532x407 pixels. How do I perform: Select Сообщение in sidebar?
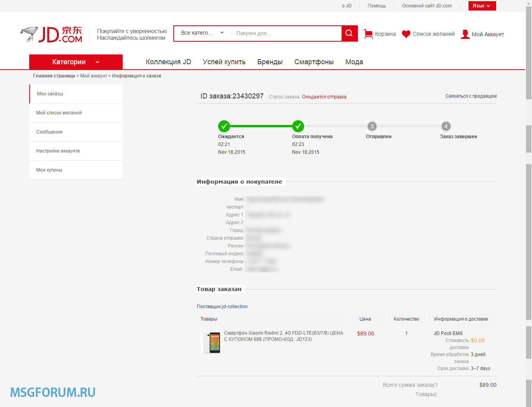76,132
